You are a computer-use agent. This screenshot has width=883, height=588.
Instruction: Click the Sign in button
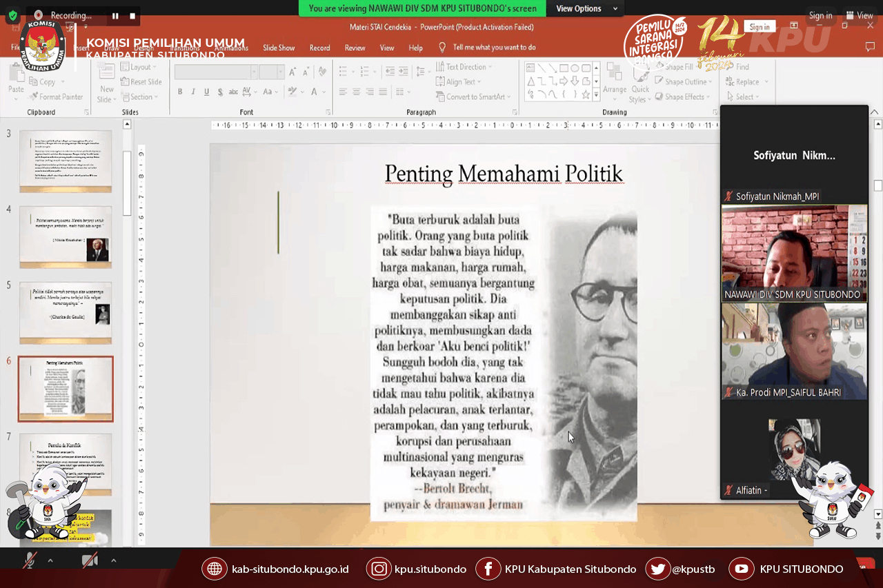(760, 27)
